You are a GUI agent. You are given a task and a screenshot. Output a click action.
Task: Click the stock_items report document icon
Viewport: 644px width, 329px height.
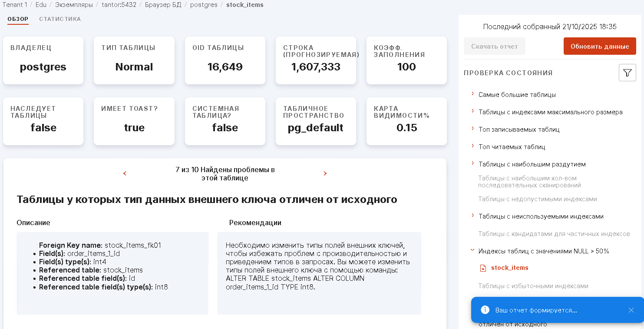(x=483, y=268)
